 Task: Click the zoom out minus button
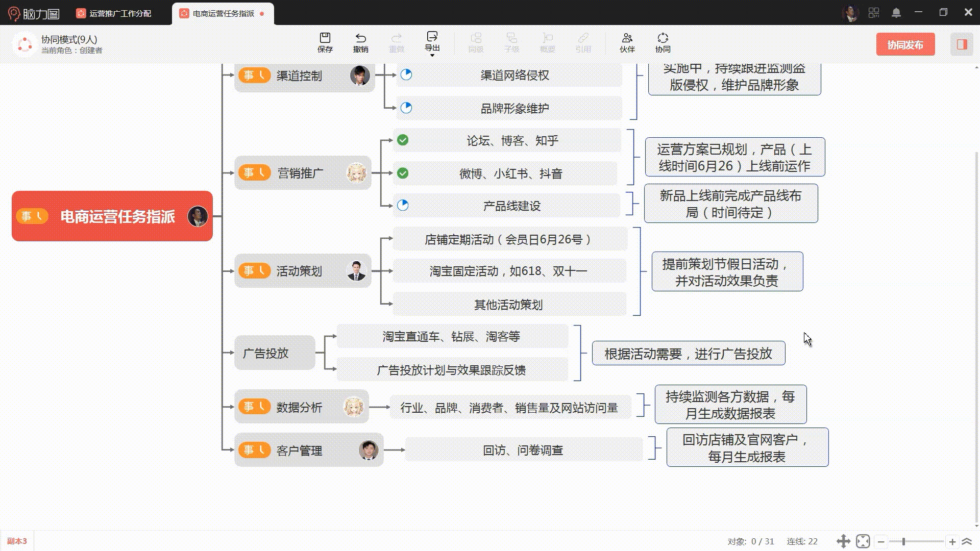click(881, 541)
